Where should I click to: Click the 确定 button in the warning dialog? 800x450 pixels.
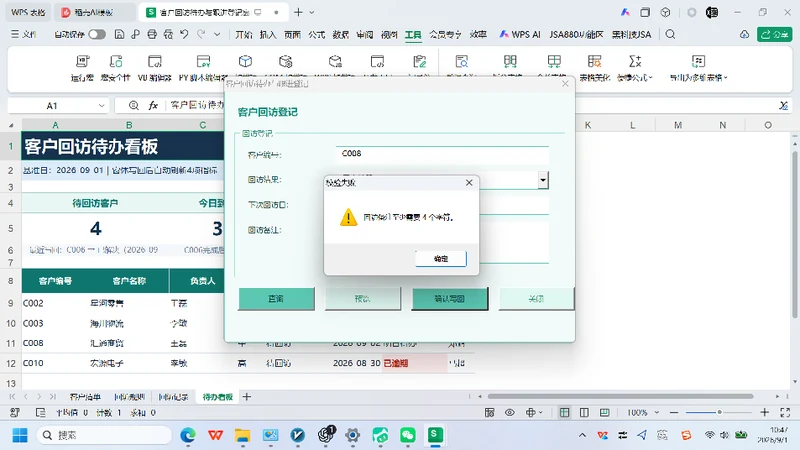[441, 259]
